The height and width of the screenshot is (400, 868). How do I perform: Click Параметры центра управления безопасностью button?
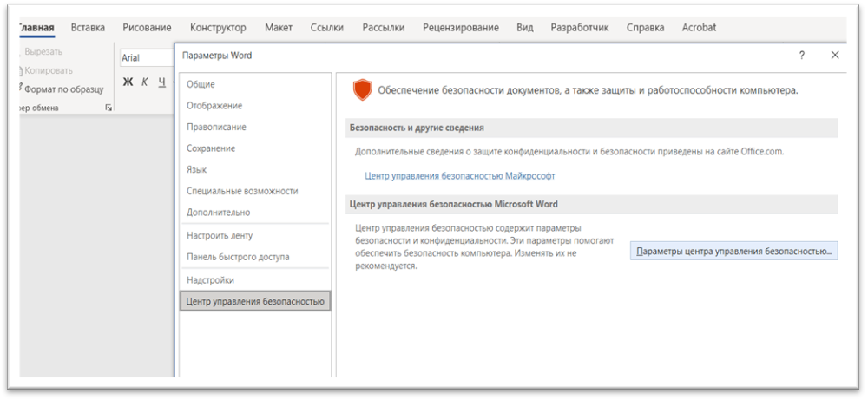click(x=734, y=251)
